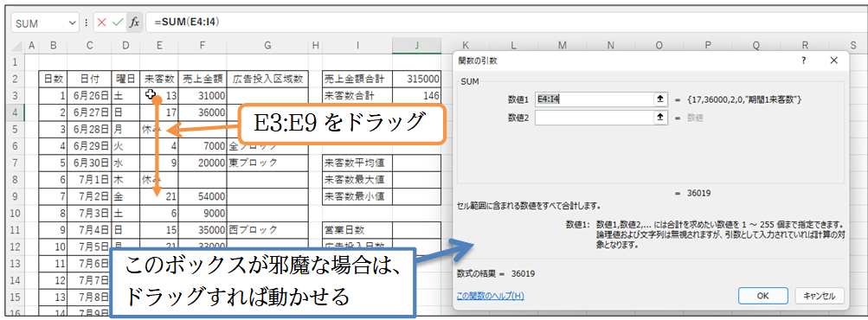Viewport: 868px width, 320px height.
Task: Select column G header
Action: 267,46
